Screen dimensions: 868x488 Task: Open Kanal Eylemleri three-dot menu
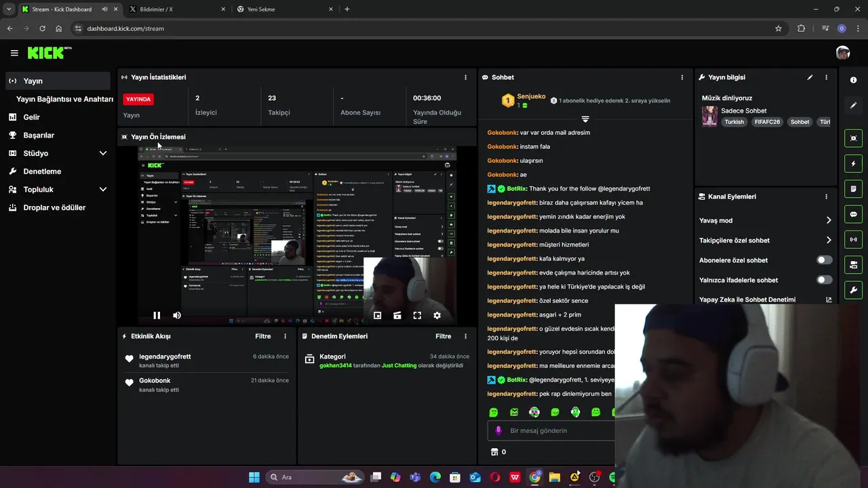[826, 197]
